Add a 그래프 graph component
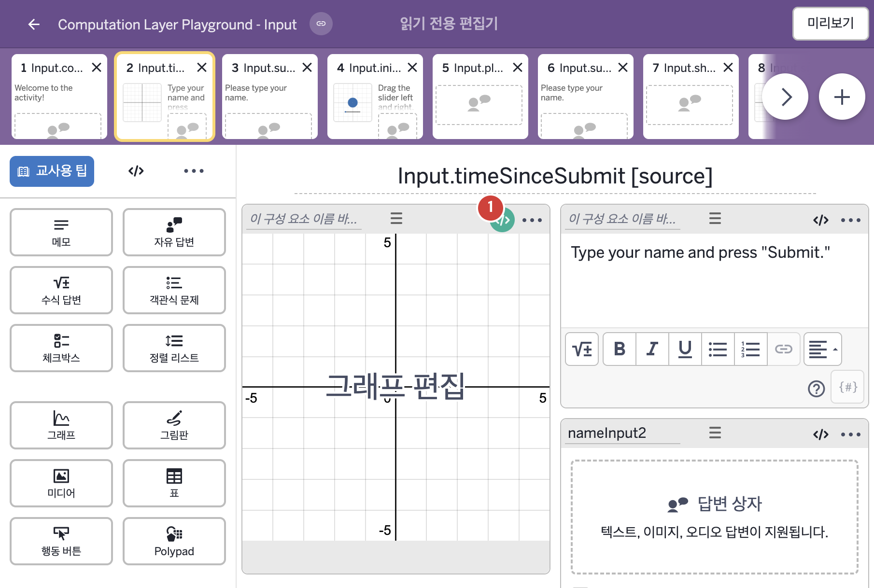 click(x=61, y=425)
